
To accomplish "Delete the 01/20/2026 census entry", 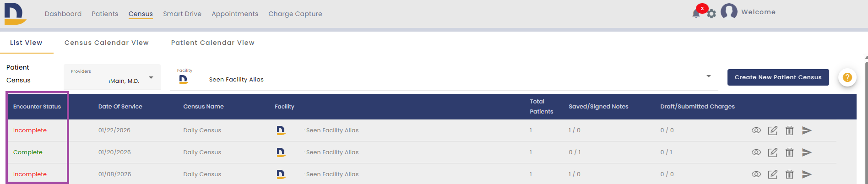I will click(790, 152).
